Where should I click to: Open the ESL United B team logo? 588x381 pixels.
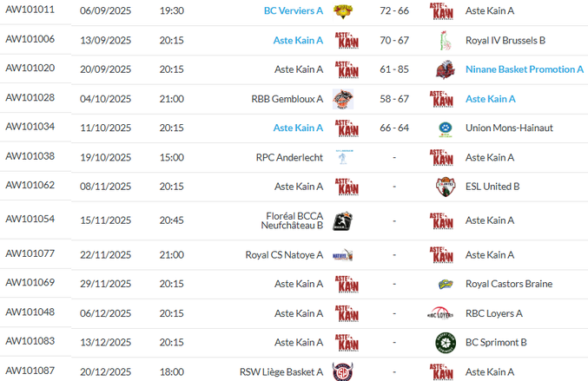click(x=446, y=187)
